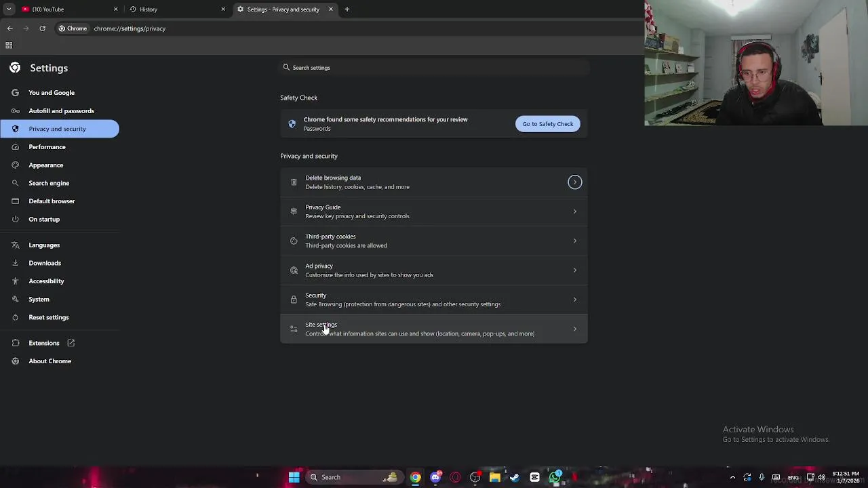
Task: Click the sliders icon for Site settings
Action: [x=294, y=329]
